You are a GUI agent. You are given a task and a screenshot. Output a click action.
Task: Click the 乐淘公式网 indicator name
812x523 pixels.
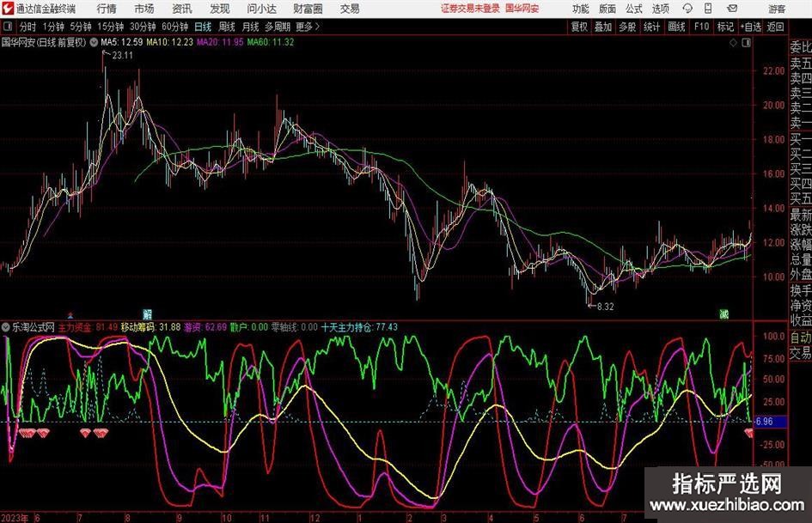34,327
